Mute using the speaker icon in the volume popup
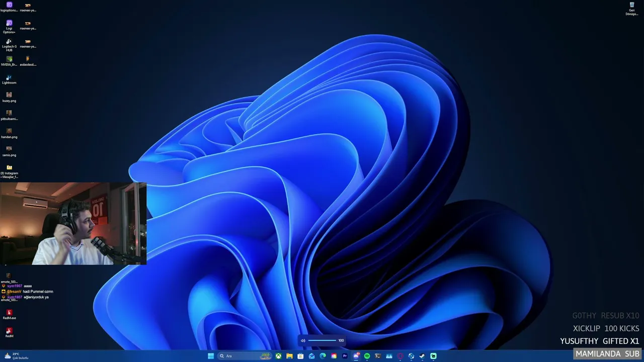The width and height of the screenshot is (644, 362). [x=303, y=340]
